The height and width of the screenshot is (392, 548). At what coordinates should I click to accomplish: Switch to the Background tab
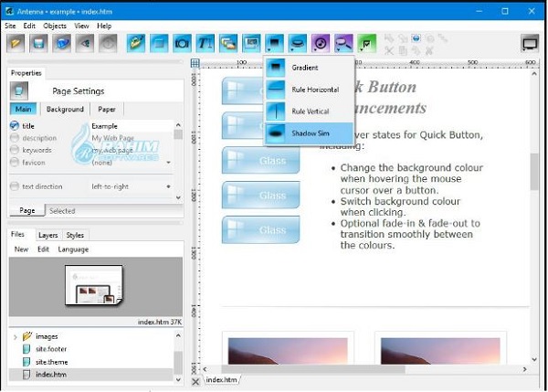point(65,110)
